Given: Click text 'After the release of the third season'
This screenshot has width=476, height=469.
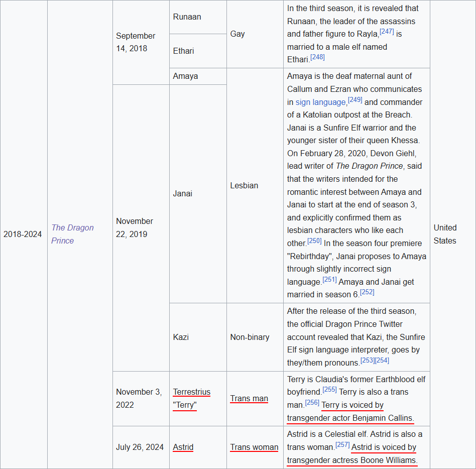Looking at the screenshot, I should tap(351, 311).
